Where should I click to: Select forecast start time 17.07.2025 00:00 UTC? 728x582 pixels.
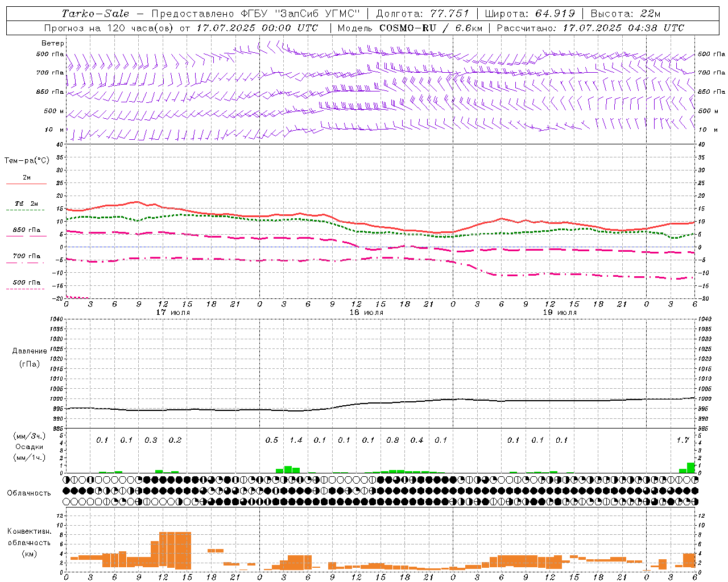coord(257,28)
